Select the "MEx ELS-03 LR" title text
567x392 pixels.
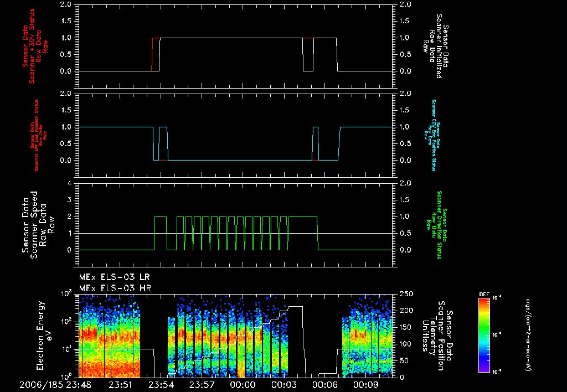(114, 277)
